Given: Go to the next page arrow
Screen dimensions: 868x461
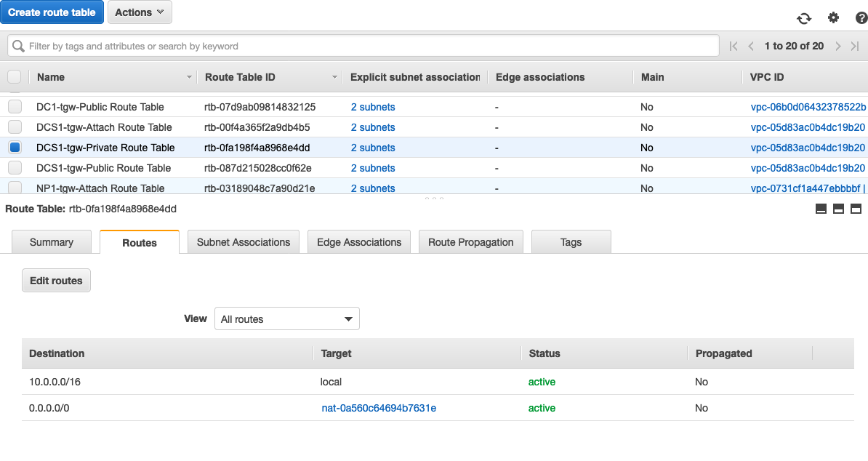Looking at the screenshot, I should (837, 46).
